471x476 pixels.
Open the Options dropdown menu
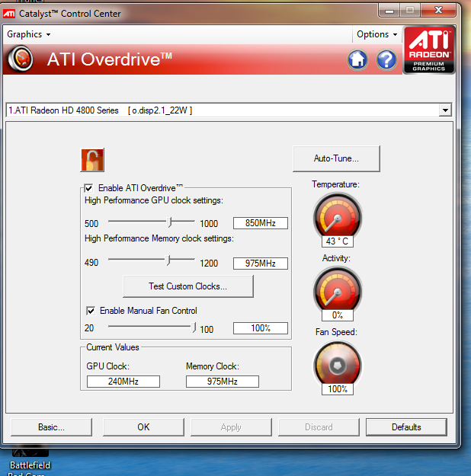click(376, 34)
